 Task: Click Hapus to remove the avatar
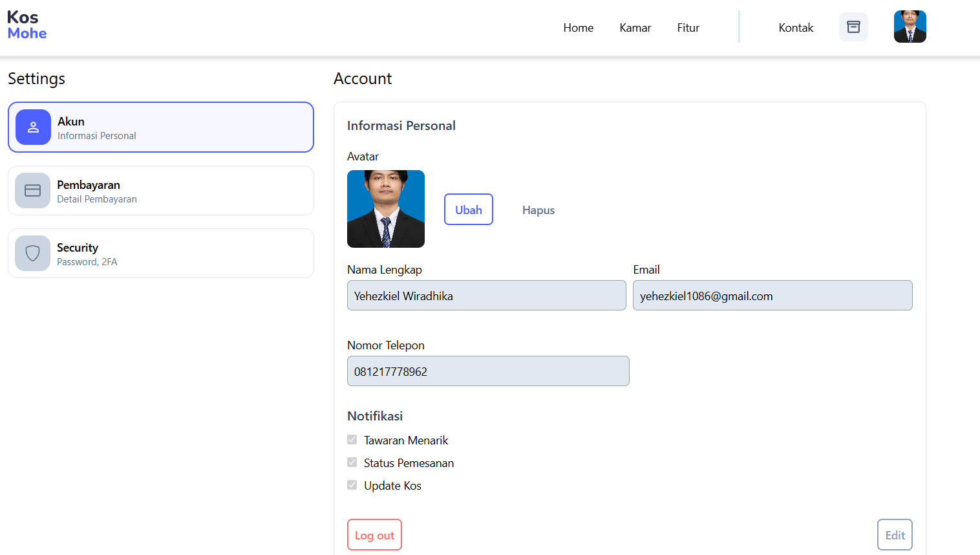coord(538,210)
